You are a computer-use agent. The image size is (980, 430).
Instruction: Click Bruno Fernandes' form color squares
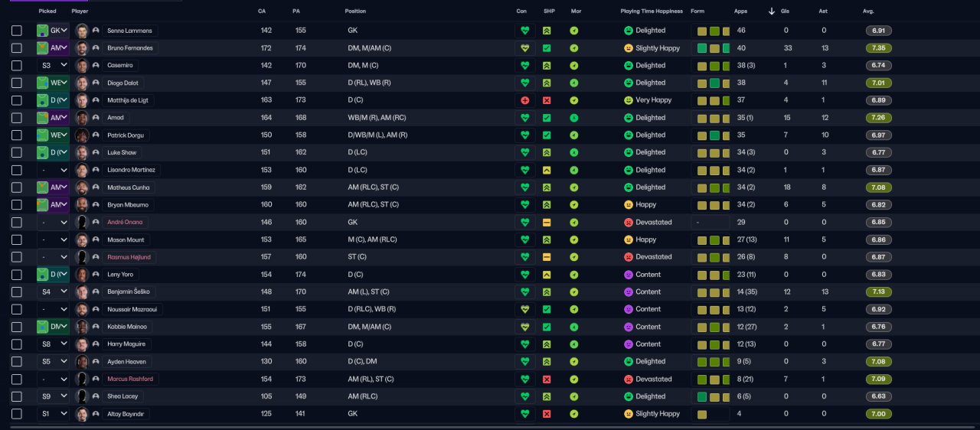(713, 48)
